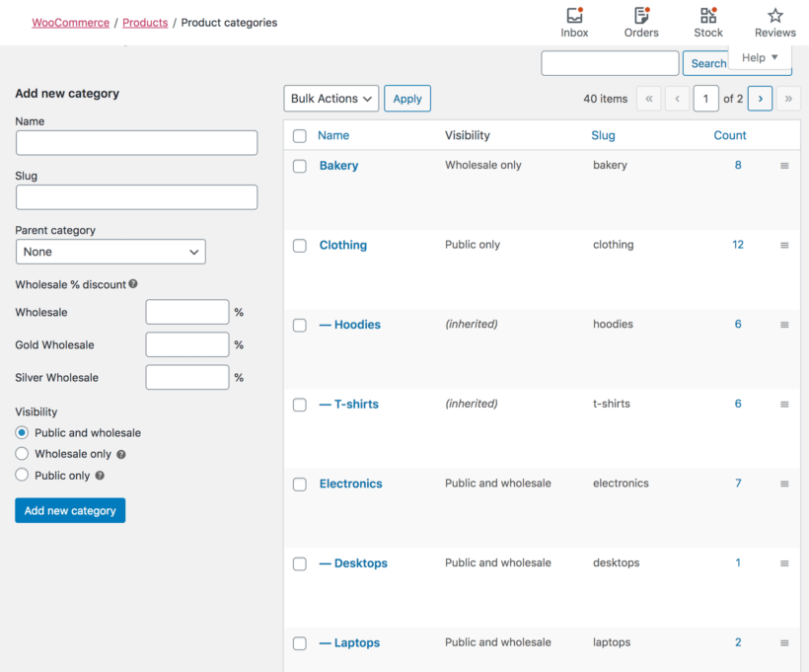
Task: Check the checkbox for the Clothing row
Action: pyautogui.click(x=299, y=246)
